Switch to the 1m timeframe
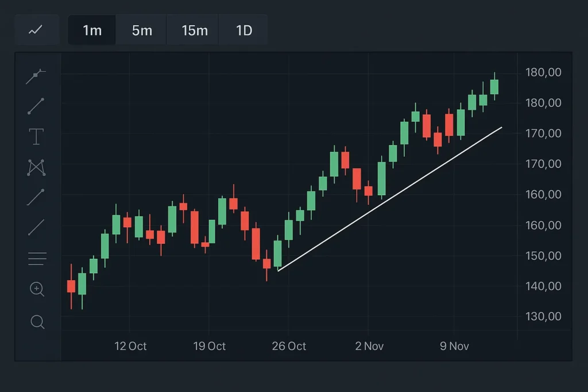This screenshot has height=392, width=588. (92, 30)
